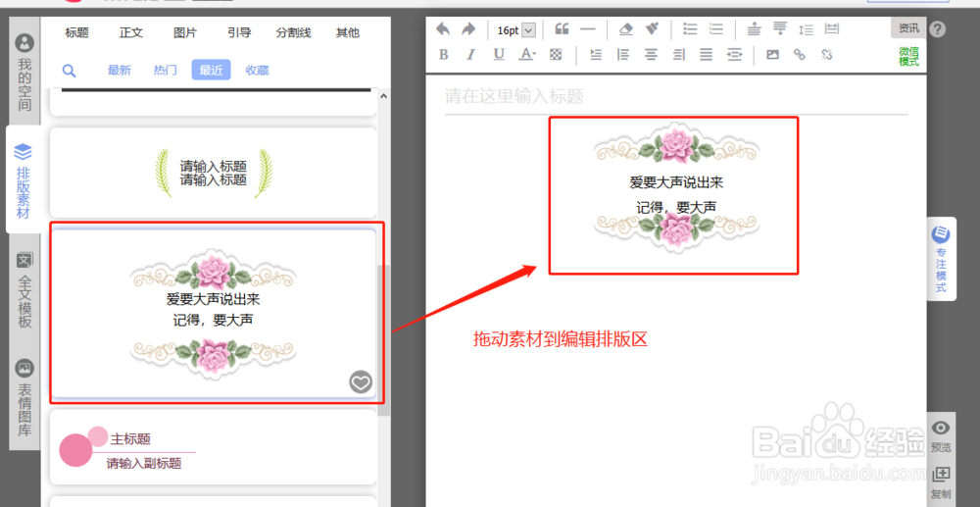Toggle 微信模式 mode
Viewport: 980px width, 507px height.
[908, 56]
